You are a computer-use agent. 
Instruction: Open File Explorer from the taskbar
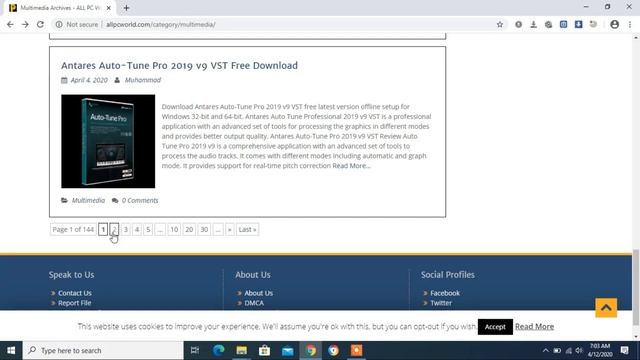click(242, 350)
